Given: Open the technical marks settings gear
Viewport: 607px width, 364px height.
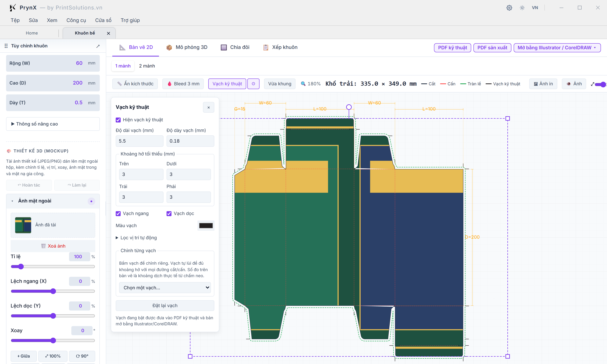Looking at the screenshot, I should tap(253, 84).
